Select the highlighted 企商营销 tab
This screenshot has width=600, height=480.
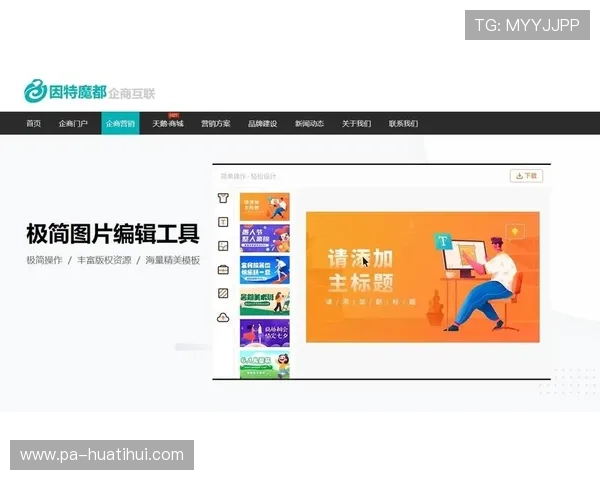[120, 123]
